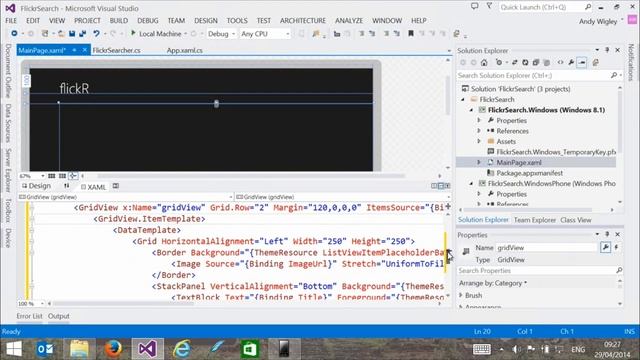The image size is (640, 360).
Task: Click View Code icon in Solution Explorer
Action: pos(560,63)
